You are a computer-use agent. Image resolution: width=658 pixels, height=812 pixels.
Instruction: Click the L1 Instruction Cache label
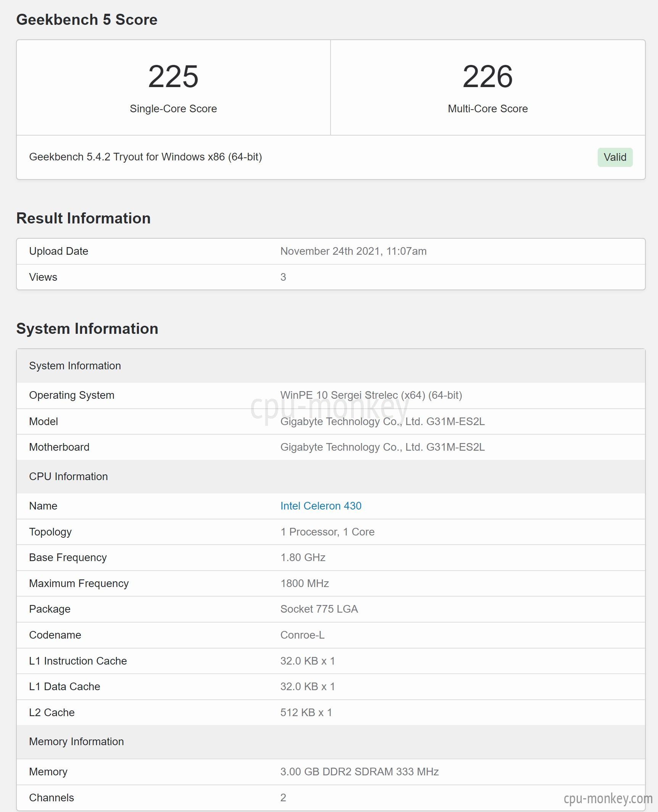pyautogui.click(x=78, y=661)
